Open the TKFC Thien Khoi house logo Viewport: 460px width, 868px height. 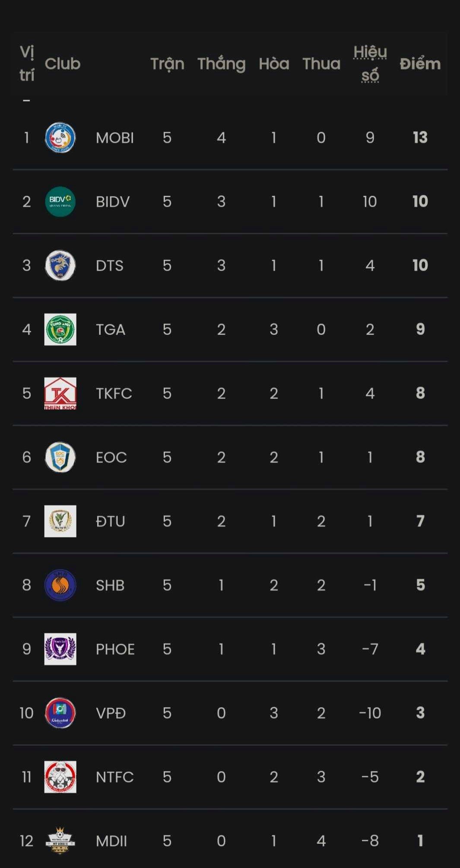click(60, 393)
